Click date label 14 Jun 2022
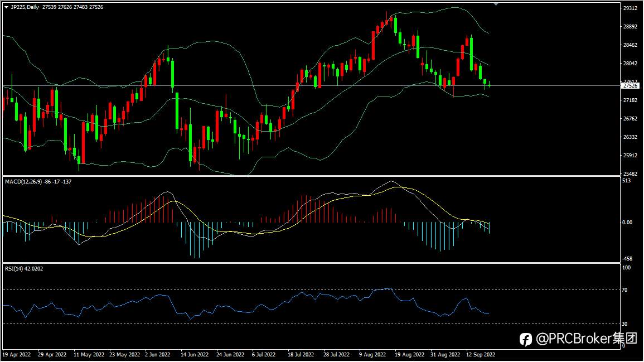Image resolution: width=644 pixels, height=362 pixels. coord(195,355)
